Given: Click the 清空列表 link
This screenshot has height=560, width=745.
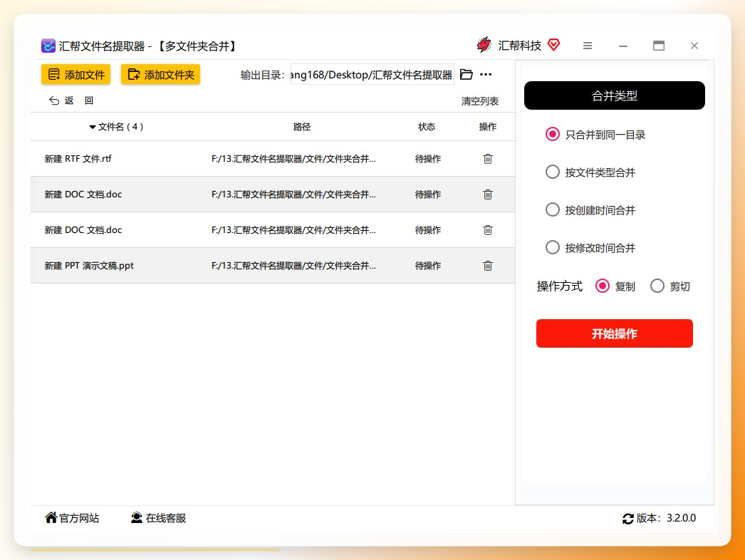Looking at the screenshot, I should pyautogui.click(x=480, y=101).
